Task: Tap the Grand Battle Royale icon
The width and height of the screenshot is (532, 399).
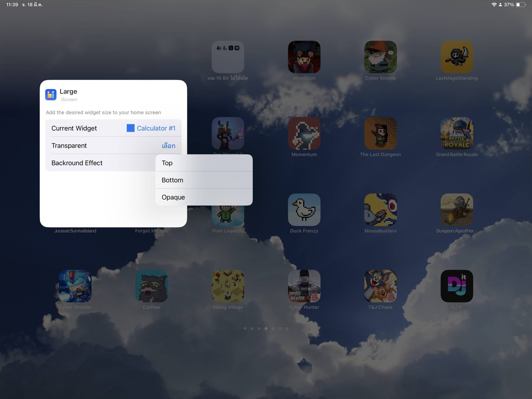Action: tap(457, 133)
